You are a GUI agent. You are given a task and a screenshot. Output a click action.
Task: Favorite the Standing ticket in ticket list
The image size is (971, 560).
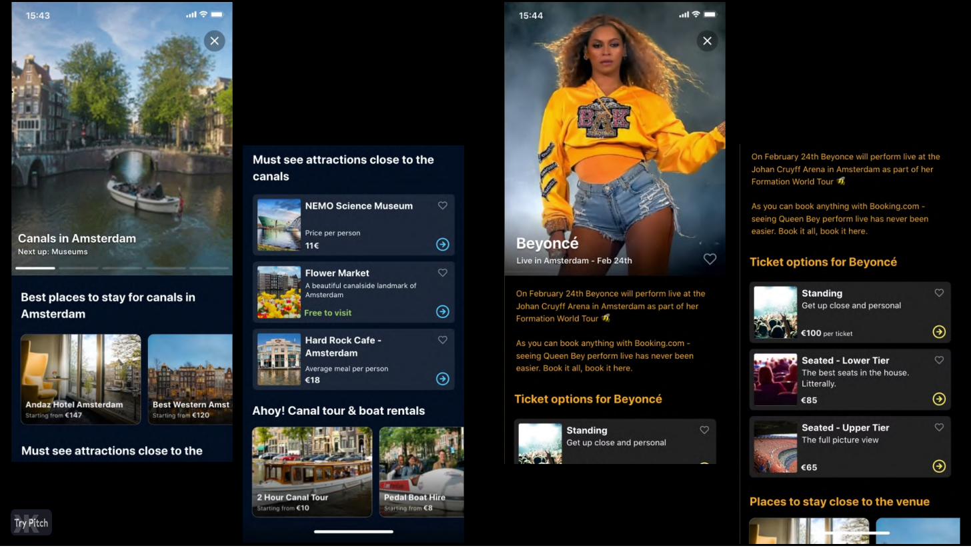click(x=939, y=293)
